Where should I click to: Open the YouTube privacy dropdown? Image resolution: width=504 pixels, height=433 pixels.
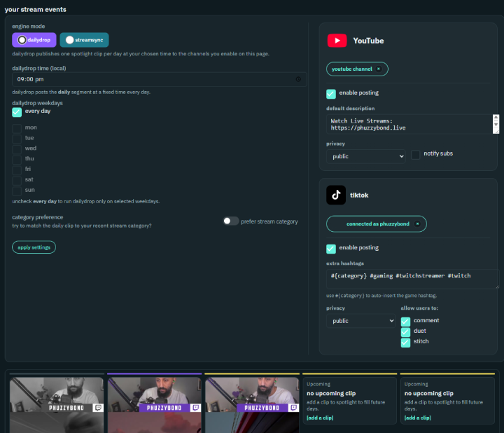point(366,156)
